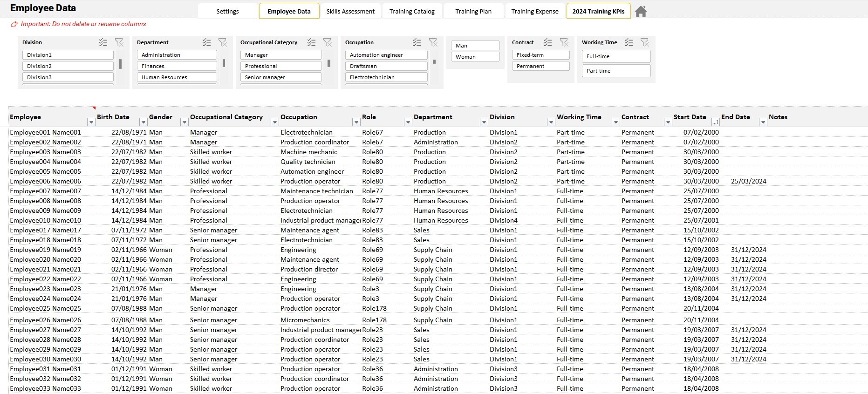Toggle multi-select in Occupational Category slicer

(312, 42)
